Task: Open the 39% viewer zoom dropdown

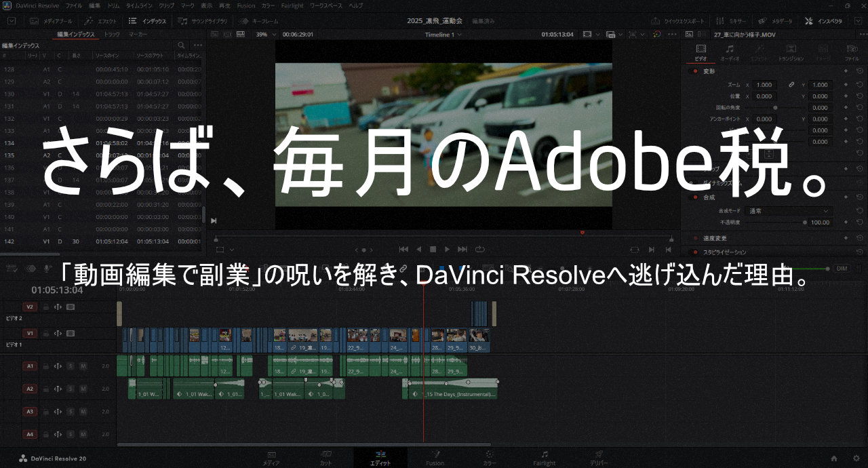Action: tap(264, 34)
